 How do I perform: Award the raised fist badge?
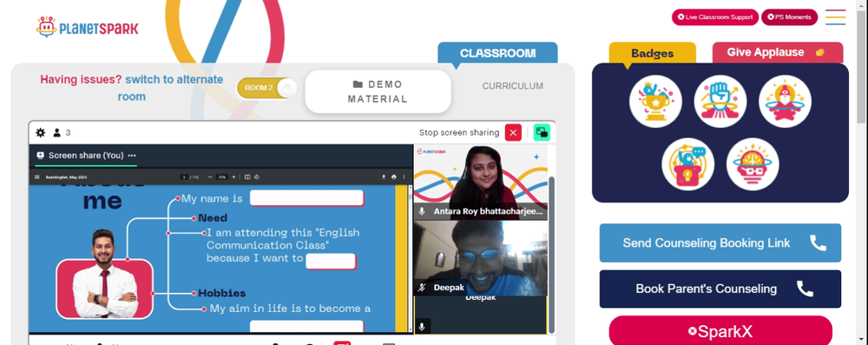click(720, 102)
